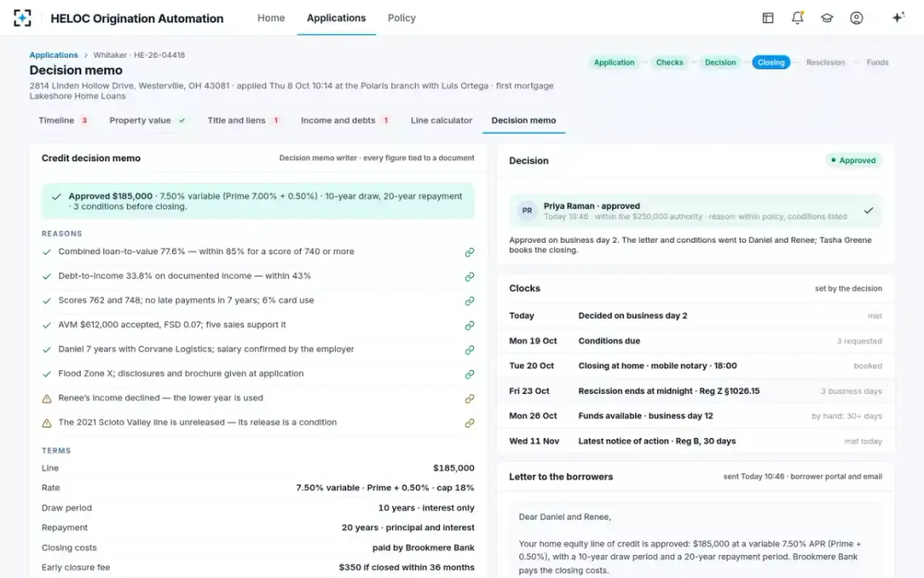Open document link for Scores 762 and 748
The image size is (924, 578).
(x=469, y=301)
